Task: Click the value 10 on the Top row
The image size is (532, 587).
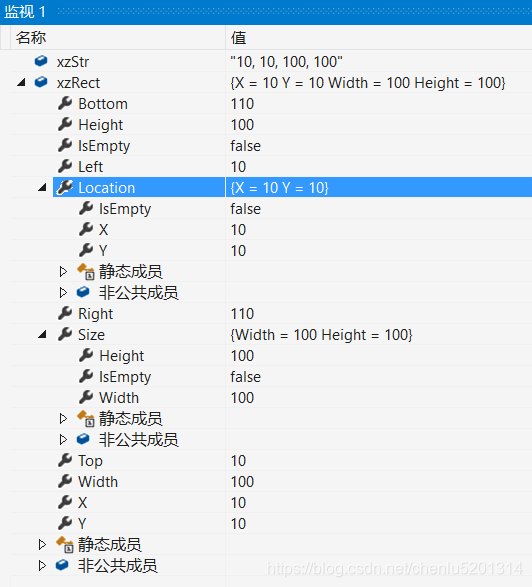Action: click(x=238, y=460)
